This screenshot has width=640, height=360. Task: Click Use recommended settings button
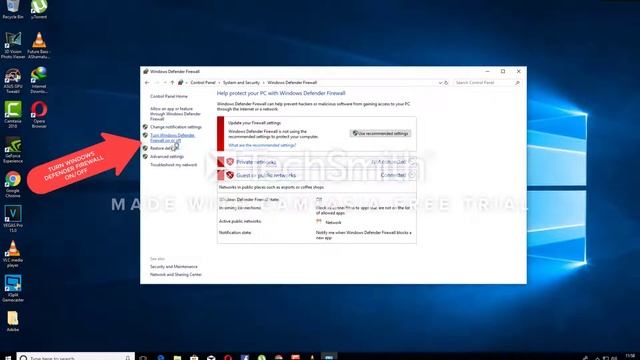[x=380, y=133]
